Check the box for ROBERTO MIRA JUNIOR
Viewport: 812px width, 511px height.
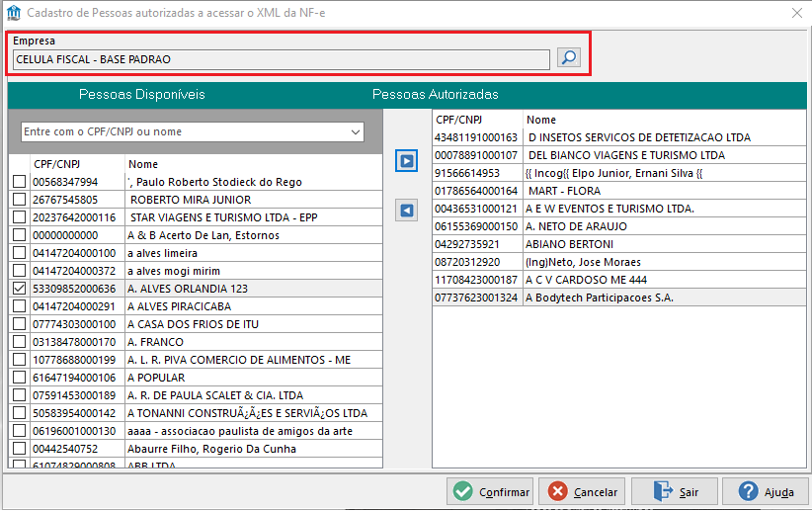(x=19, y=199)
